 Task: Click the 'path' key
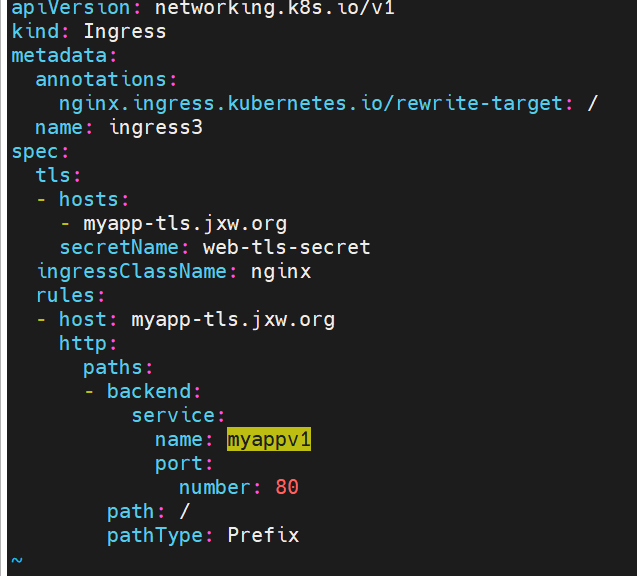(131, 512)
